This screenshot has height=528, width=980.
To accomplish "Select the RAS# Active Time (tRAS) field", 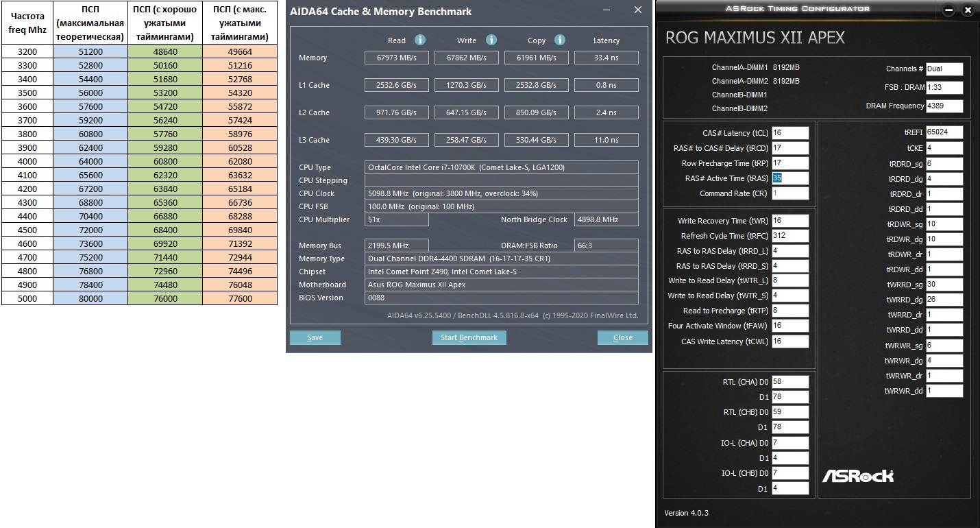I will click(790, 178).
